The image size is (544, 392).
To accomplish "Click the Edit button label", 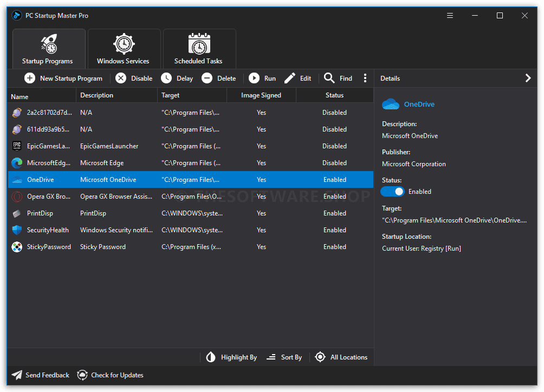I will tap(306, 79).
